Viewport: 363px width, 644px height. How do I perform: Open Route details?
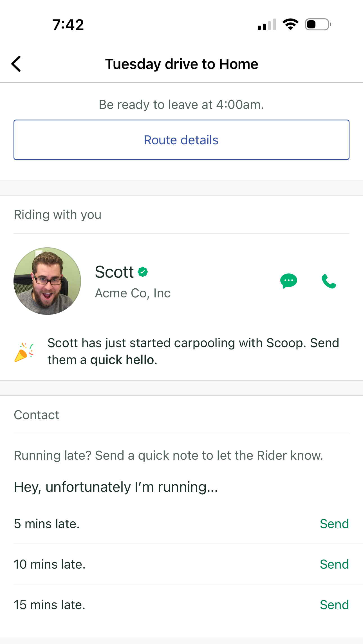[x=181, y=140]
